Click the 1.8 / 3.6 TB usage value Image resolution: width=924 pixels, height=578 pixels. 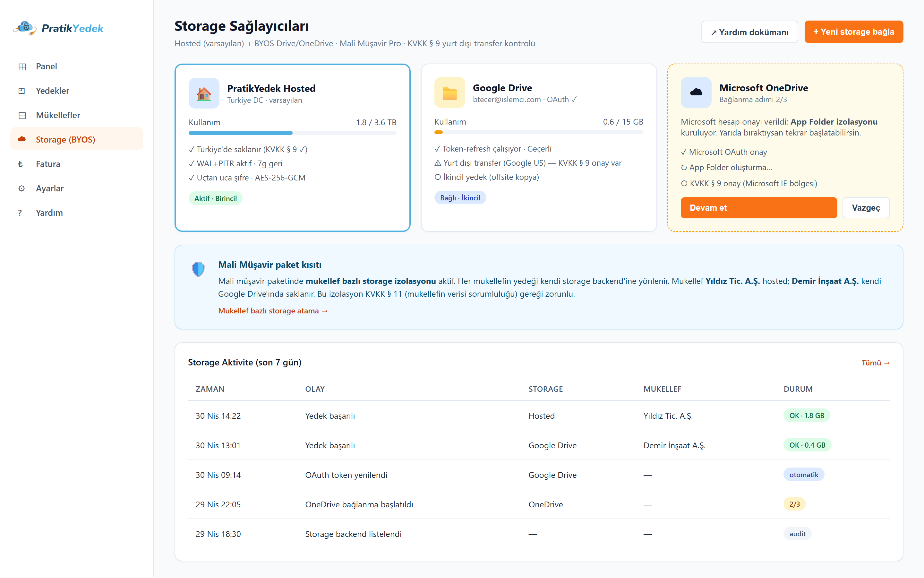click(376, 122)
